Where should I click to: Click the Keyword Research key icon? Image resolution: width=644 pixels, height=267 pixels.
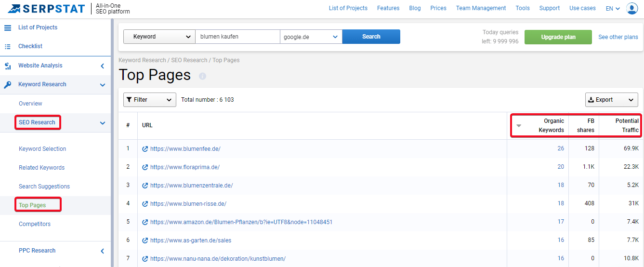[8, 84]
